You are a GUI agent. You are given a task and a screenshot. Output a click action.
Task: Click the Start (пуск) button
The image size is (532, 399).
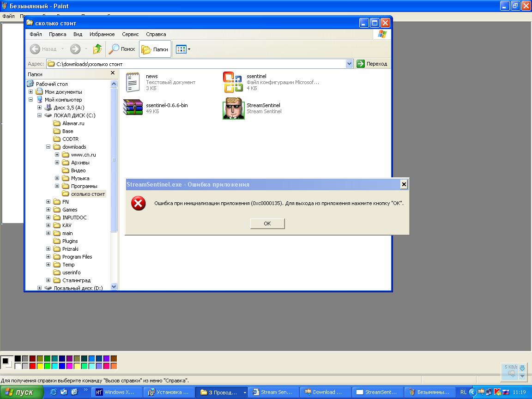coord(22,392)
